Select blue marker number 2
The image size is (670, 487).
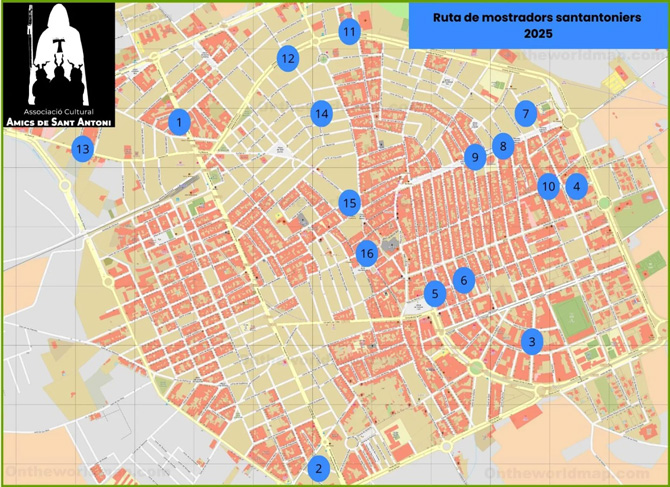coord(319,467)
